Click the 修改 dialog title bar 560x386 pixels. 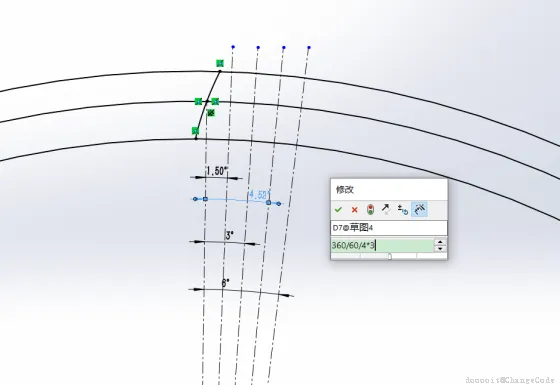click(x=389, y=190)
